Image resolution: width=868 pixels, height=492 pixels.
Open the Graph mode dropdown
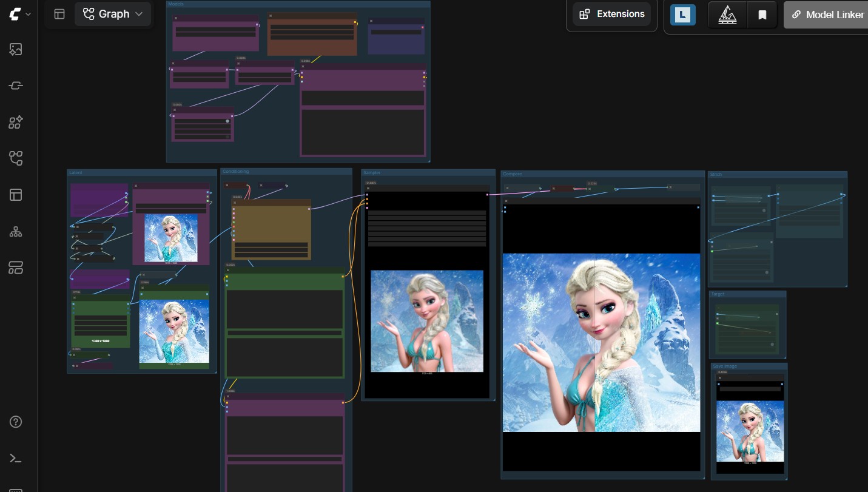pyautogui.click(x=113, y=14)
